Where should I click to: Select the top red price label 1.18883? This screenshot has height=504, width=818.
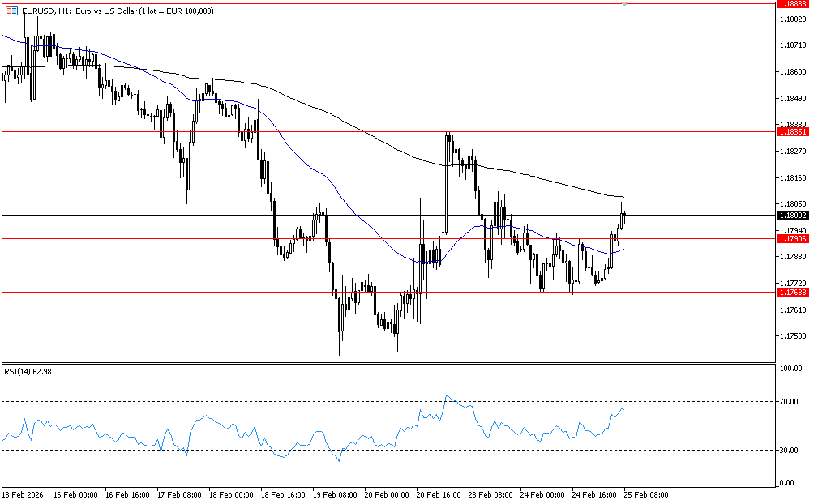(790, 4)
